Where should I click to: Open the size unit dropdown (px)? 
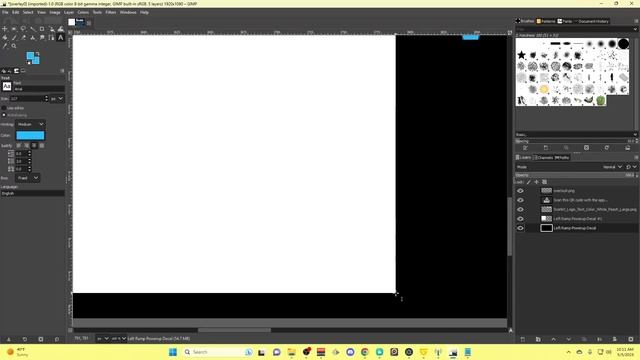click(x=57, y=99)
